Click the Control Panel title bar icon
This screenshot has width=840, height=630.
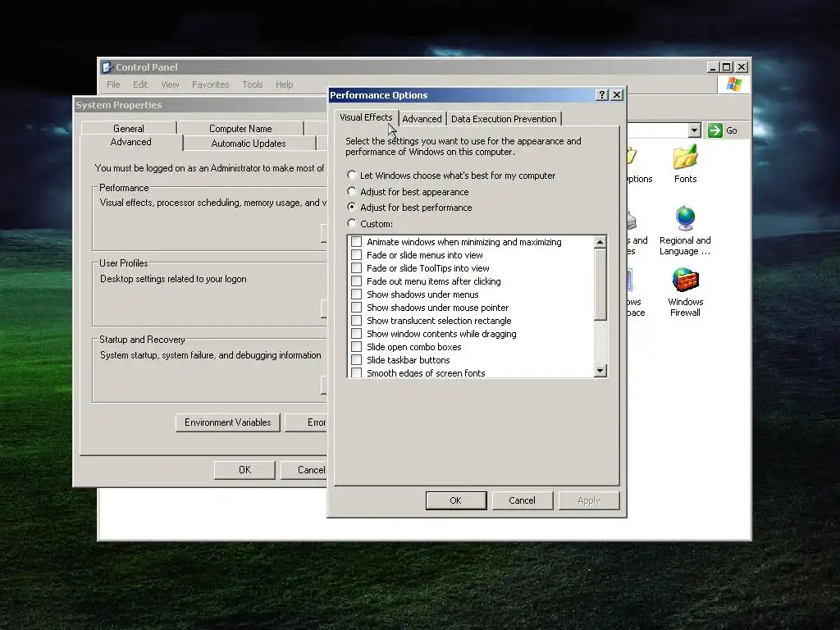coord(107,67)
